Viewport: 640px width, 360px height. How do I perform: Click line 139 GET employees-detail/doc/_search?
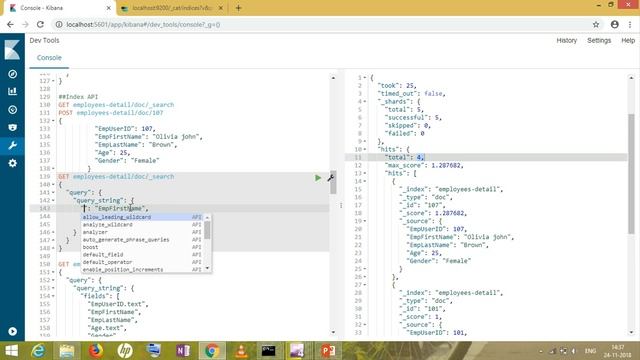(116, 177)
